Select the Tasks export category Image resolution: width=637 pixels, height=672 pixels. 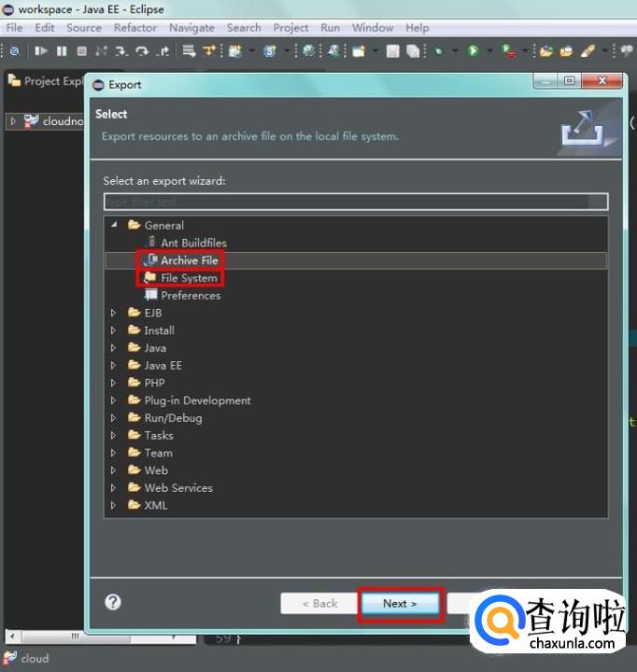pyautogui.click(x=159, y=436)
